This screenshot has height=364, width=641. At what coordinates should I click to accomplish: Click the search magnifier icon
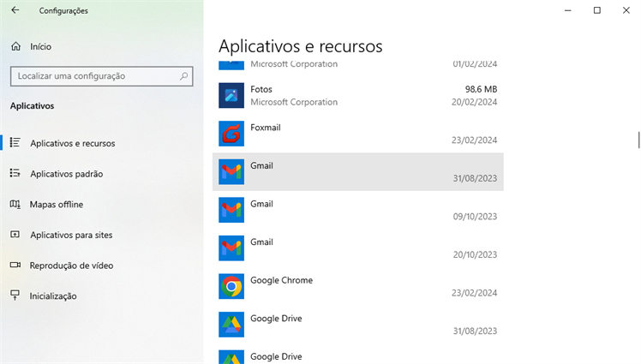(x=184, y=76)
